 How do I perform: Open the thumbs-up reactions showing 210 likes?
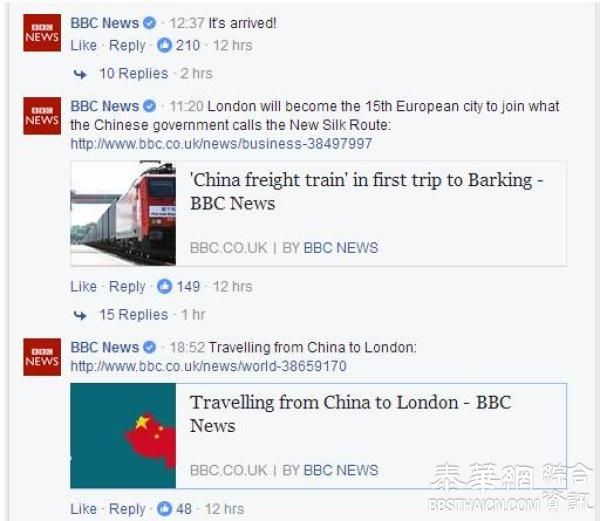pyautogui.click(x=179, y=45)
